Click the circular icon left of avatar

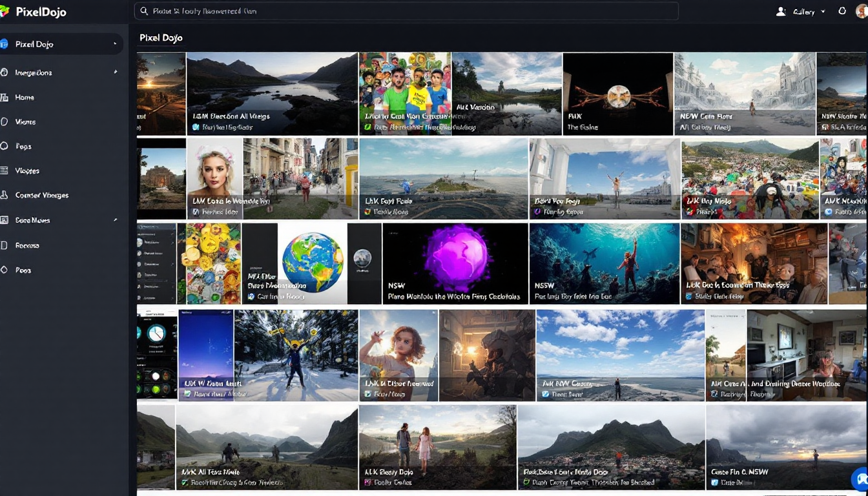click(x=842, y=12)
